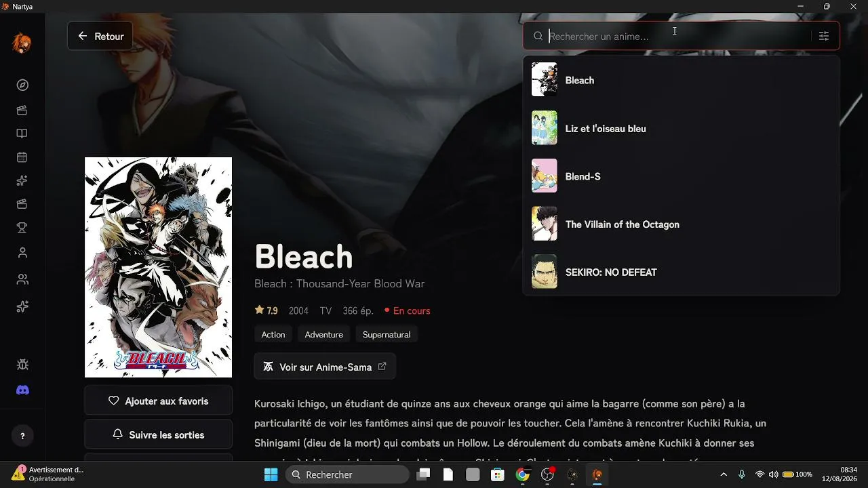Click the bug report icon in sidebar
Image resolution: width=868 pixels, height=488 pixels.
click(x=22, y=365)
